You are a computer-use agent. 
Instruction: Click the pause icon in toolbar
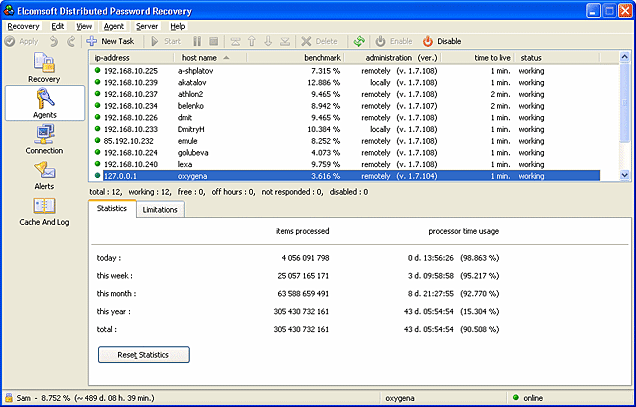(x=197, y=41)
